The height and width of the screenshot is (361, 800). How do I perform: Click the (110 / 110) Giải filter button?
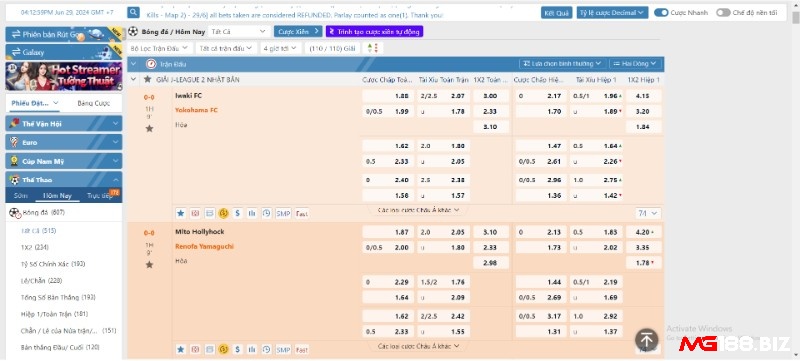coord(332,48)
